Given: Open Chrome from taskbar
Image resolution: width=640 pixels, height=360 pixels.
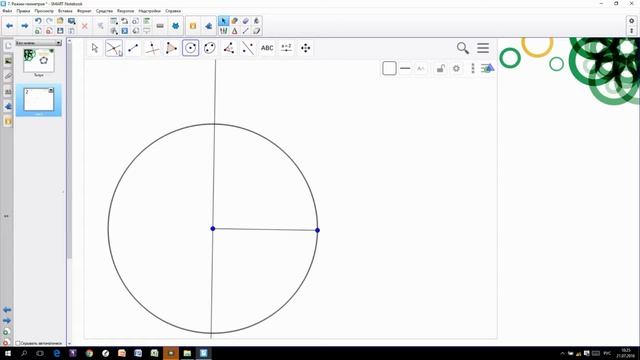Looking at the screenshot, I should 89,353.
